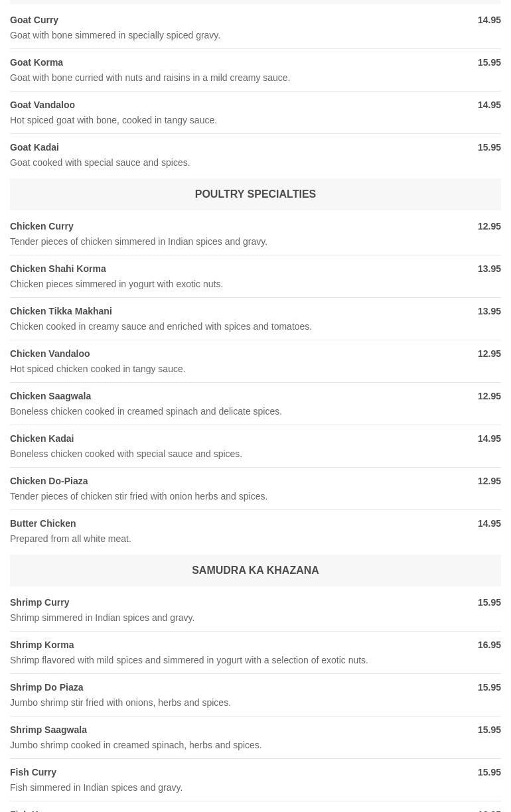Select Shrimp Do Piaza dish
The image size is (511, 812).
click(46, 687)
